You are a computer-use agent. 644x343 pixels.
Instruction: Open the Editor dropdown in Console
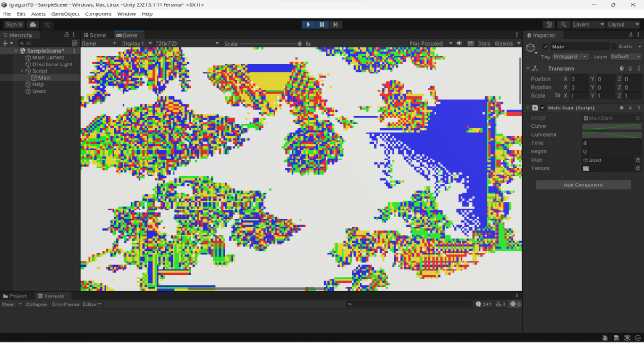[92, 304]
